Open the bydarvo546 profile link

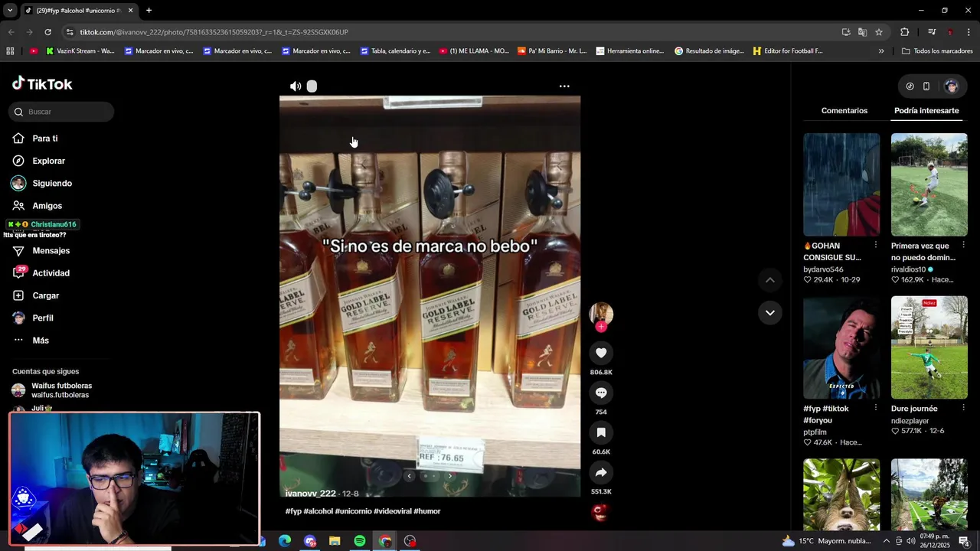823,269
